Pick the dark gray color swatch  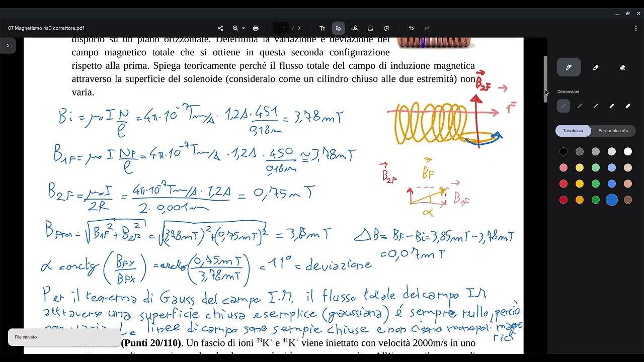click(x=580, y=152)
